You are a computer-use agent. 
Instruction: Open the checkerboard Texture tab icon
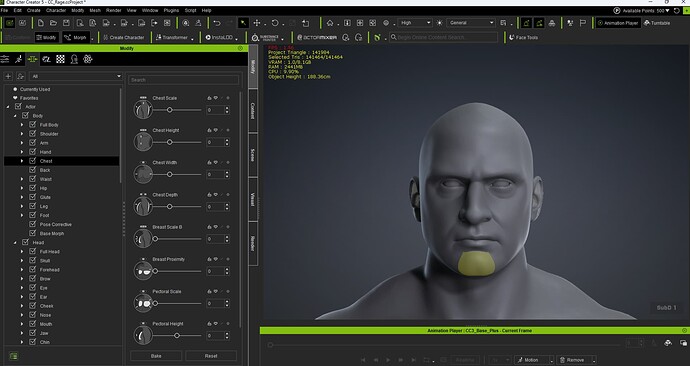pos(60,59)
